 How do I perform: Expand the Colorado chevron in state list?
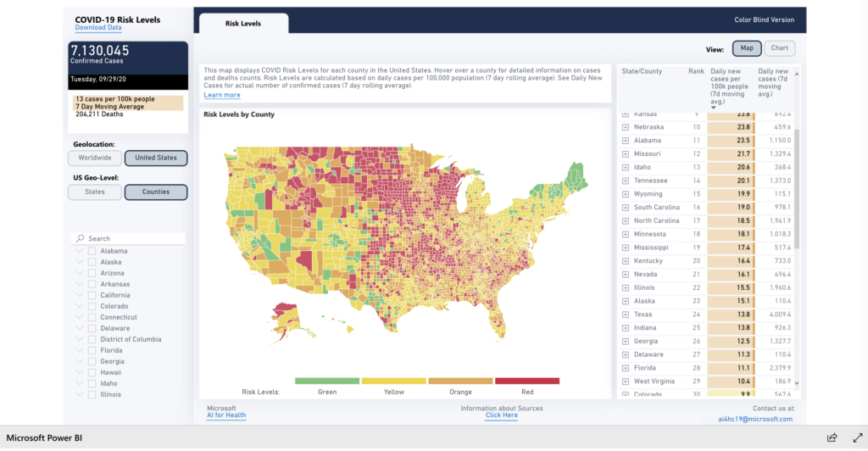(80, 306)
